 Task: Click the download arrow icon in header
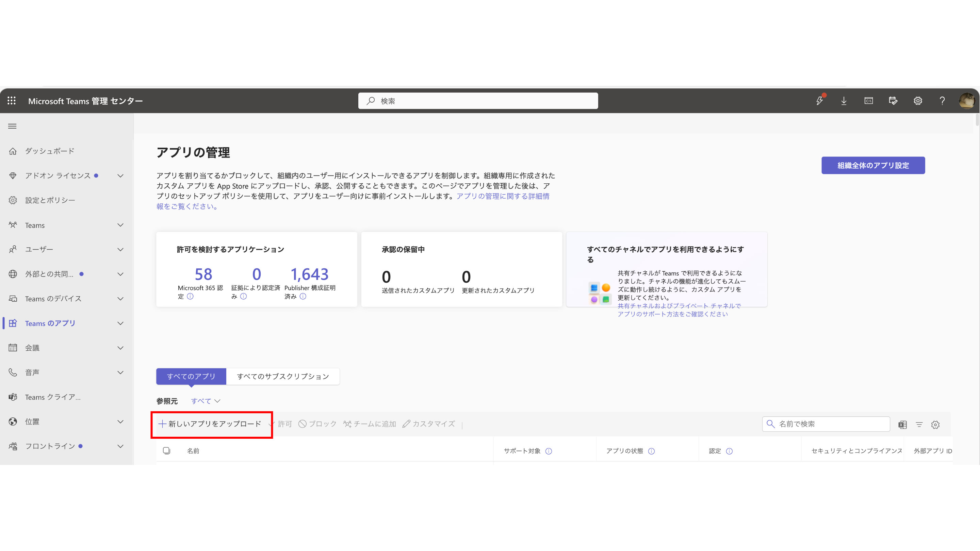(844, 101)
